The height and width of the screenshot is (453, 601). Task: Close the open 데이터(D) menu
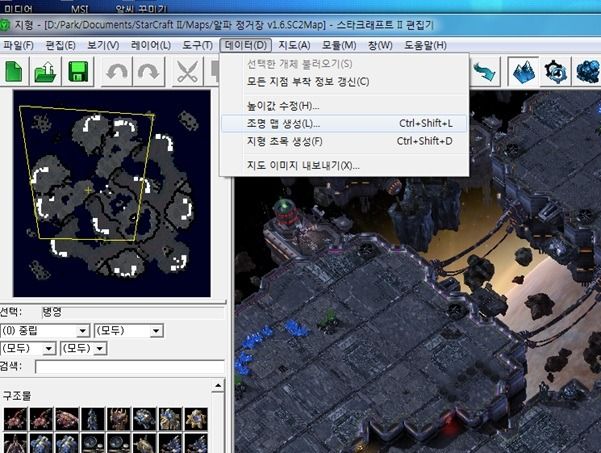(246, 45)
